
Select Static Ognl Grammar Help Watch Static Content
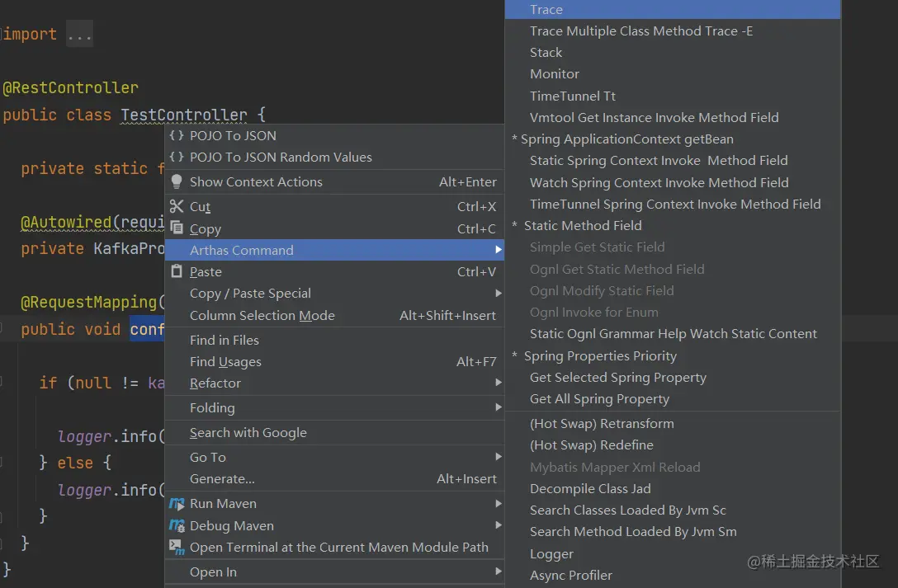click(673, 333)
